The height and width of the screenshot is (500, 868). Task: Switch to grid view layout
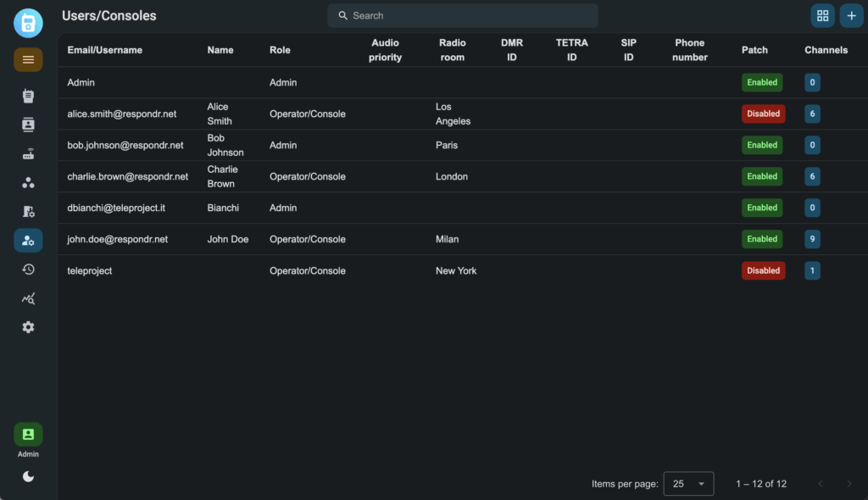coord(822,15)
